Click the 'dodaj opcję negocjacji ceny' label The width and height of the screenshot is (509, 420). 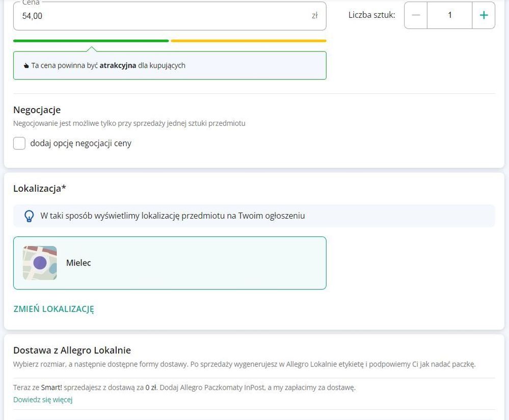pos(81,143)
